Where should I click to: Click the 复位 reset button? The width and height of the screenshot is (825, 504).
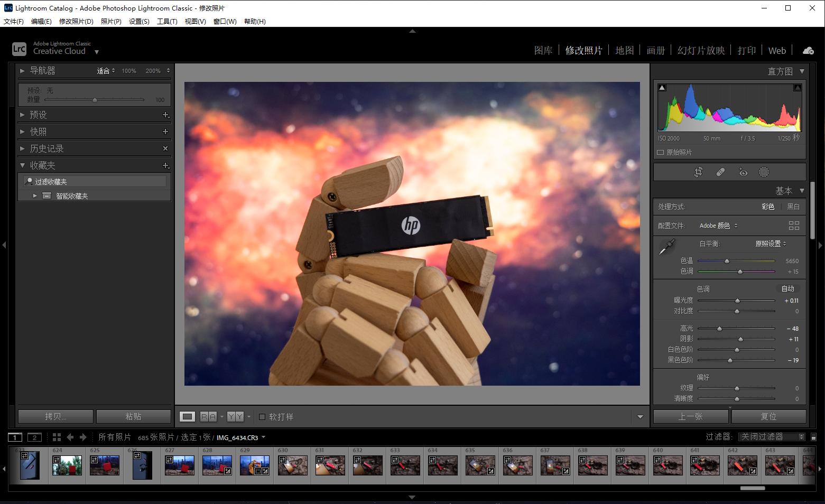point(769,416)
